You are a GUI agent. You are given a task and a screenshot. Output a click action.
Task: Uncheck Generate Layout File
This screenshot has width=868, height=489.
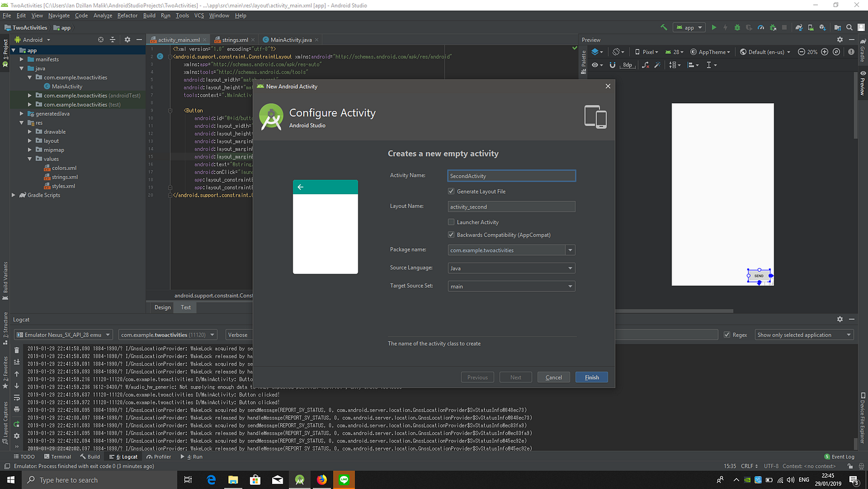coord(451,191)
